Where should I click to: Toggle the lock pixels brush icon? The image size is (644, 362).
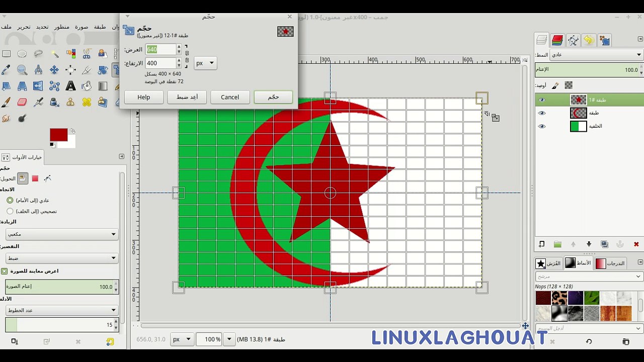pyautogui.click(x=555, y=85)
